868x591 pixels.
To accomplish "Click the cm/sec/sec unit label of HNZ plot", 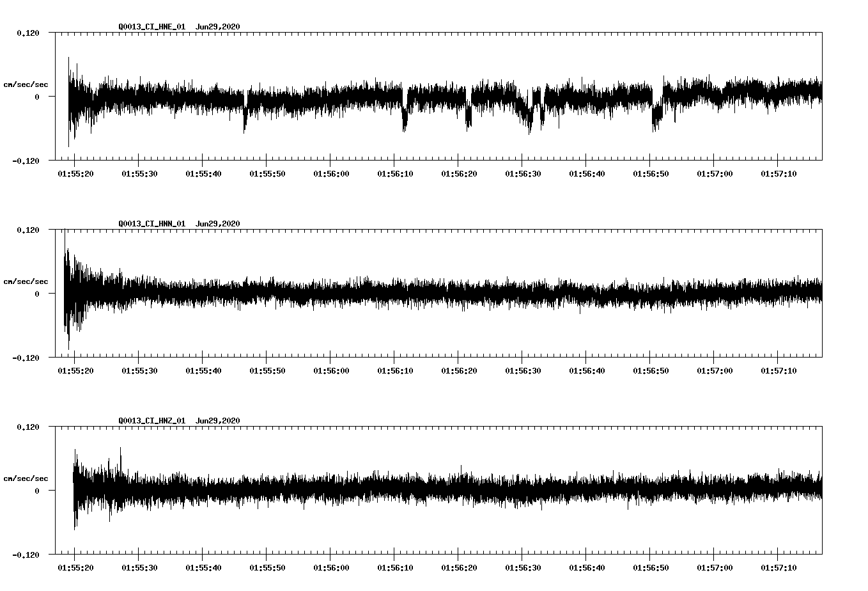I will pos(26,478).
